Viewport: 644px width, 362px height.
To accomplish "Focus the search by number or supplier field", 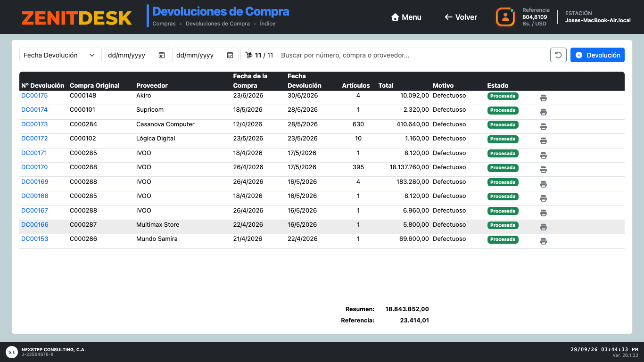I will pyautogui.click(x=412, y=55).
